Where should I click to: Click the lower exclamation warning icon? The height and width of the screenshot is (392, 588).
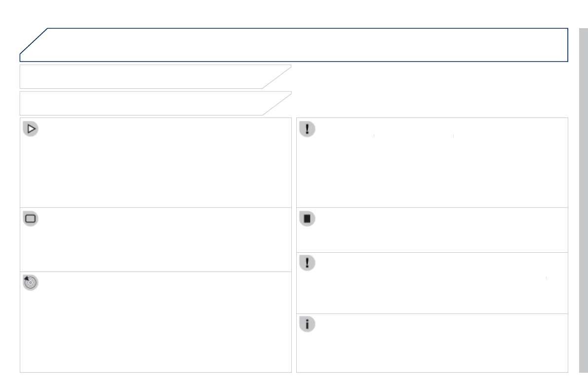click(307, 263)
